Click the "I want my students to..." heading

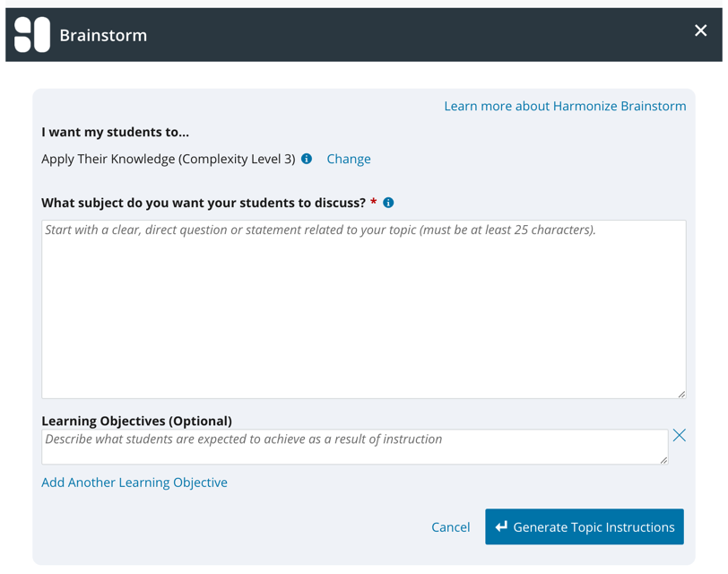click(x=115, y=132)
